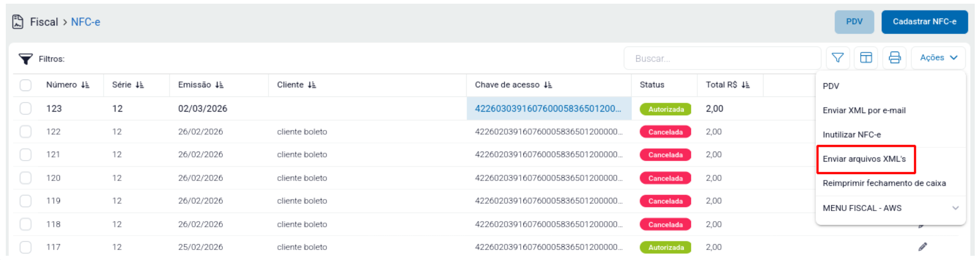980x260 pixels.
Task: Click the Cancelada status badge for row 122
Action: click(x=665, y=132)
